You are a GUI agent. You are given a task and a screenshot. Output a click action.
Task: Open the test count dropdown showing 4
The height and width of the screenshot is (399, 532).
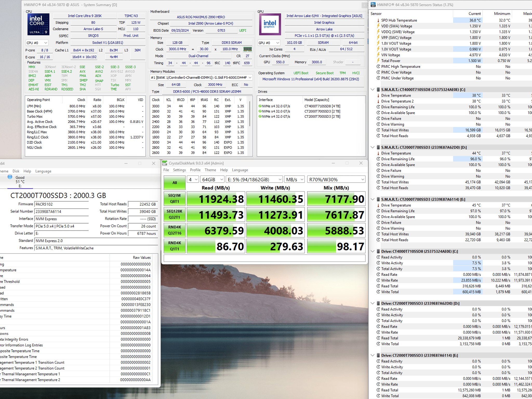(x=193, y=179)
